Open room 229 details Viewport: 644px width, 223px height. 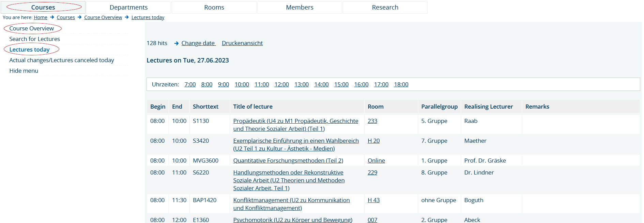pyautogui.click(x=372, y=172)
